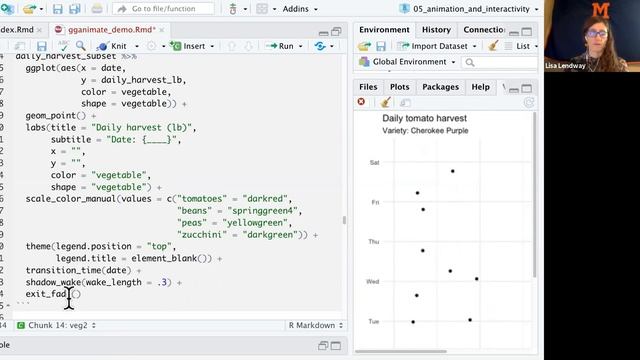Click the viewer pane clear broom icon
The height and width of the screenshot is (360, 640).
coord(385,102)
